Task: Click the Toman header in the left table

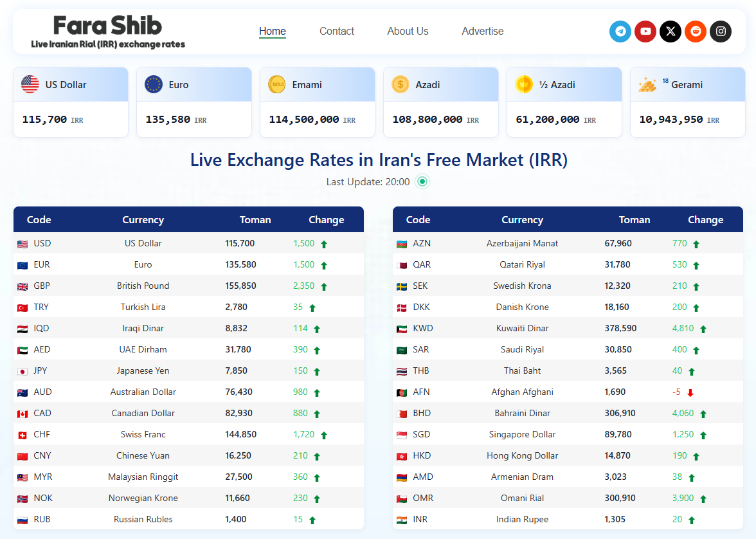Action: tap(255, 220)
